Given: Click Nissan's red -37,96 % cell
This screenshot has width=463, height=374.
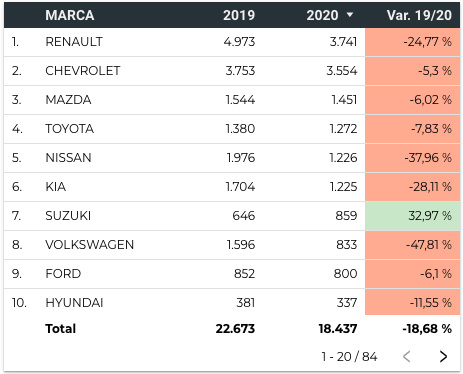Looking at the screenshot, I should click(412, 158).
